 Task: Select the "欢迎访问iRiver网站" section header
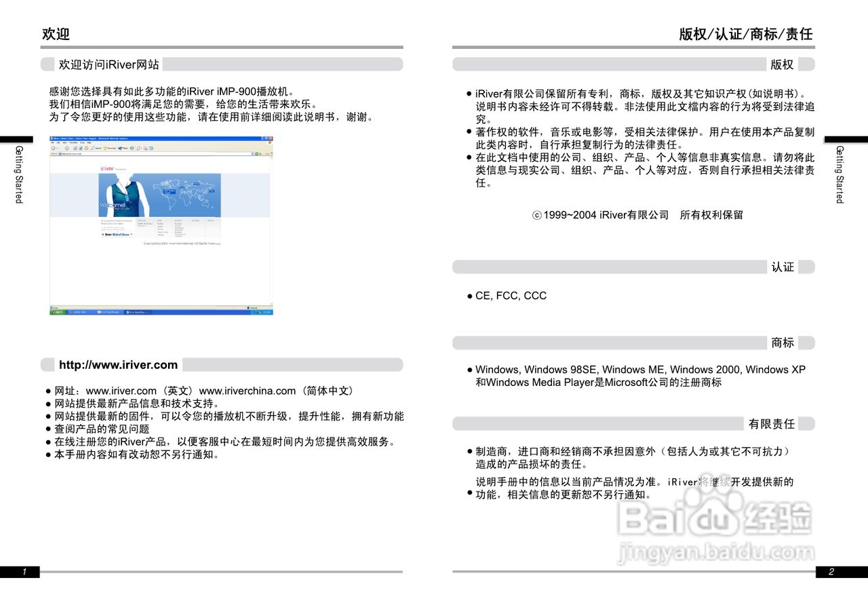(109, 64)
